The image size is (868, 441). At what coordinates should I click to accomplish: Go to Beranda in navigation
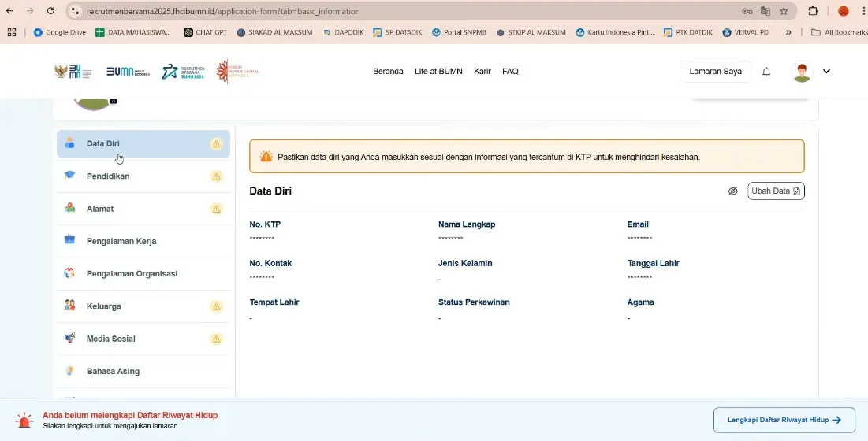tap(388, 72)
